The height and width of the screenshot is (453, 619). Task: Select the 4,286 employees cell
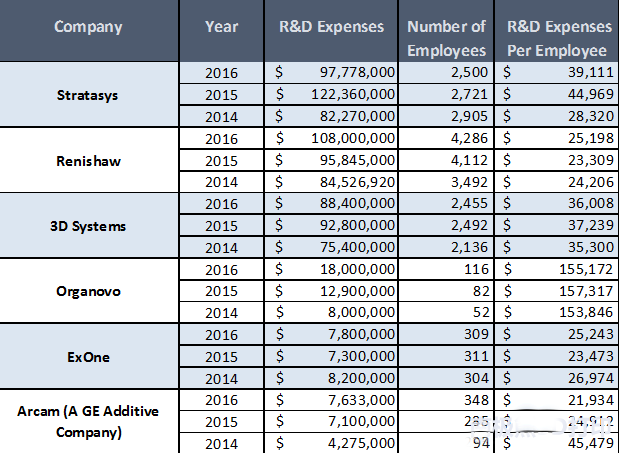(x=446, y=139)
